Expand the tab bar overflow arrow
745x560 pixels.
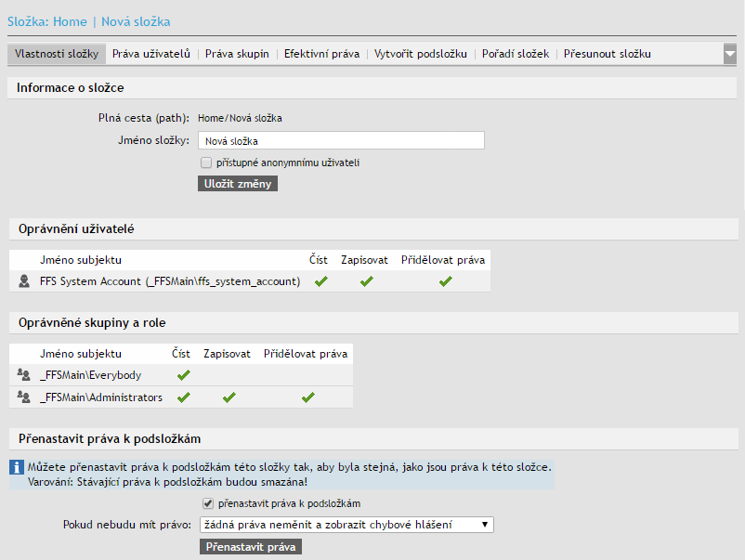coord(729,54)
